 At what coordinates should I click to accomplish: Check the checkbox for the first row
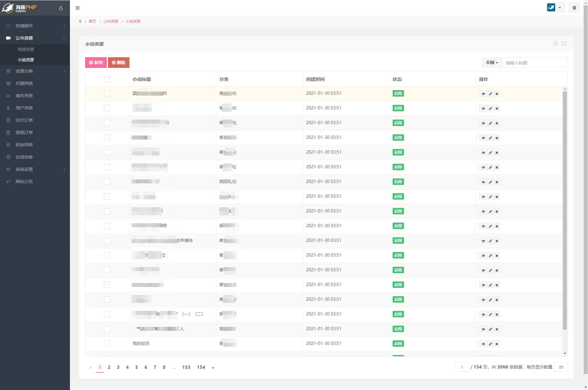coord(107,94)
